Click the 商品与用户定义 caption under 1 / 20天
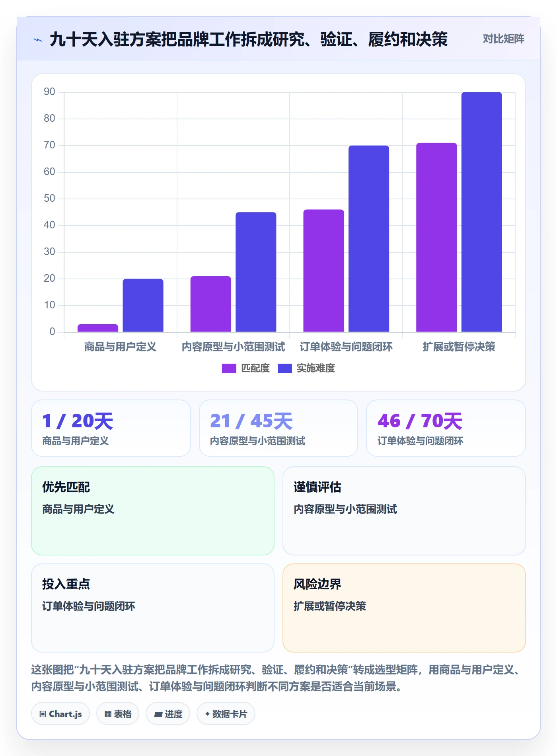Image resolution: width=557 pixels, height=756 pixels. click(x=76, y=441)
